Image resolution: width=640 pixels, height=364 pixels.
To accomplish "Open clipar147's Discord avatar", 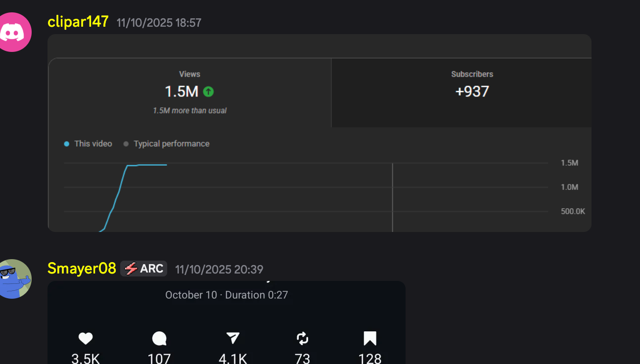I will point(12,32).
